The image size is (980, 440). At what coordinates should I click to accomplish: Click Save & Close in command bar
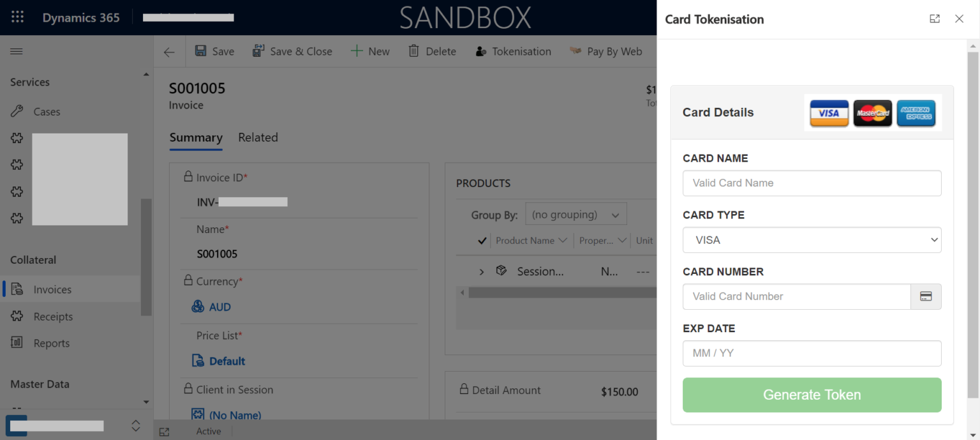coord(292,52)
